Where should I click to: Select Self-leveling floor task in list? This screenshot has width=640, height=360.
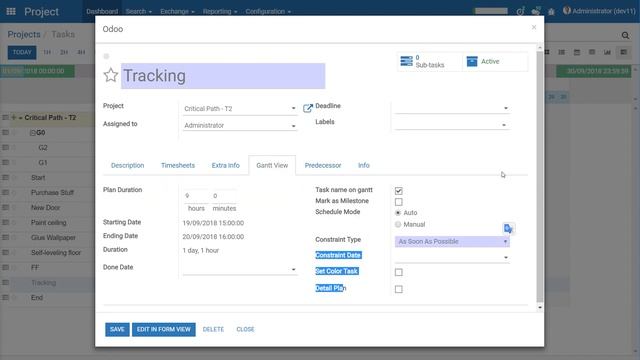(x=56, y=253)
